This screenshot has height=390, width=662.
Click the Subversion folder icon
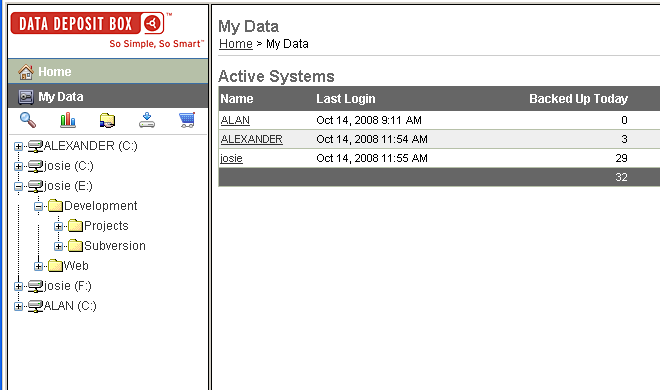coord(75,246)
